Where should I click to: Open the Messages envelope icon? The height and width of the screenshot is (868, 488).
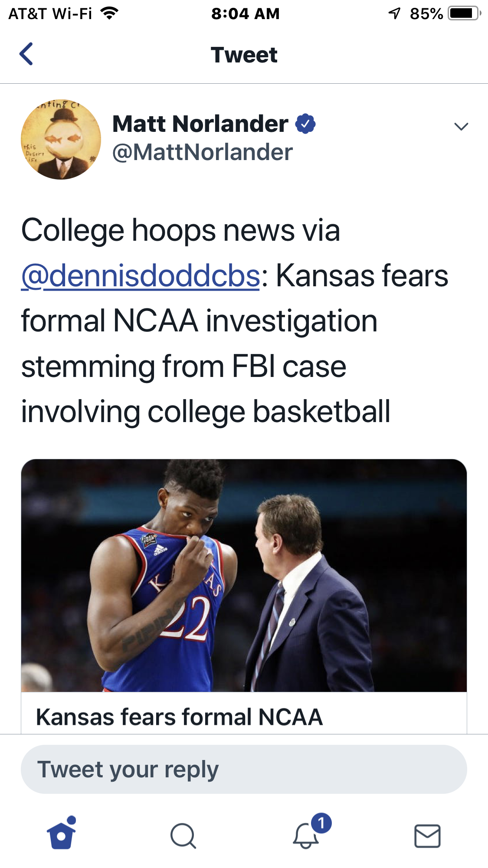(427, 835)
